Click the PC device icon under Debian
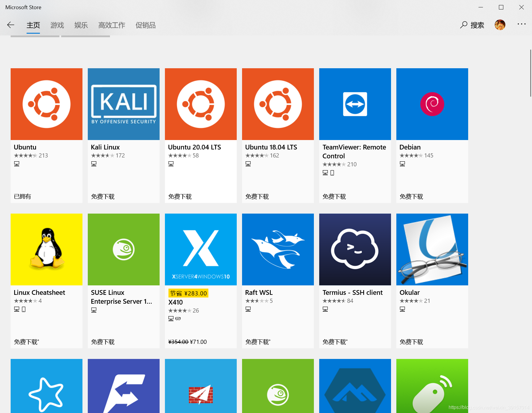The height and width of the screenshot is (413, 532). click(402, 164)
